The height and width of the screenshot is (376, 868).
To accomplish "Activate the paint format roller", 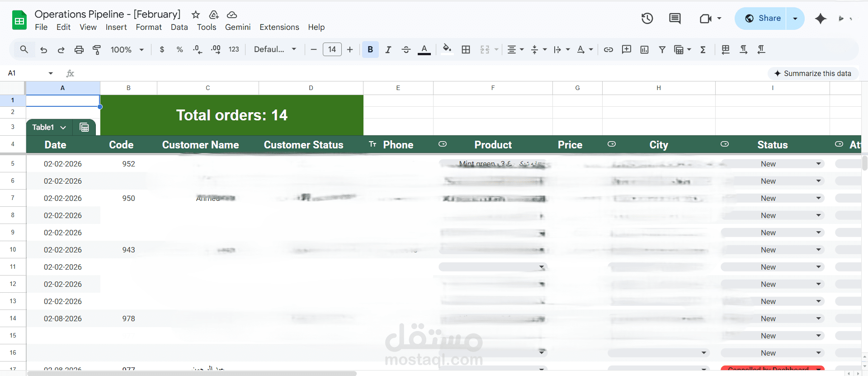I will pos(97,50).
